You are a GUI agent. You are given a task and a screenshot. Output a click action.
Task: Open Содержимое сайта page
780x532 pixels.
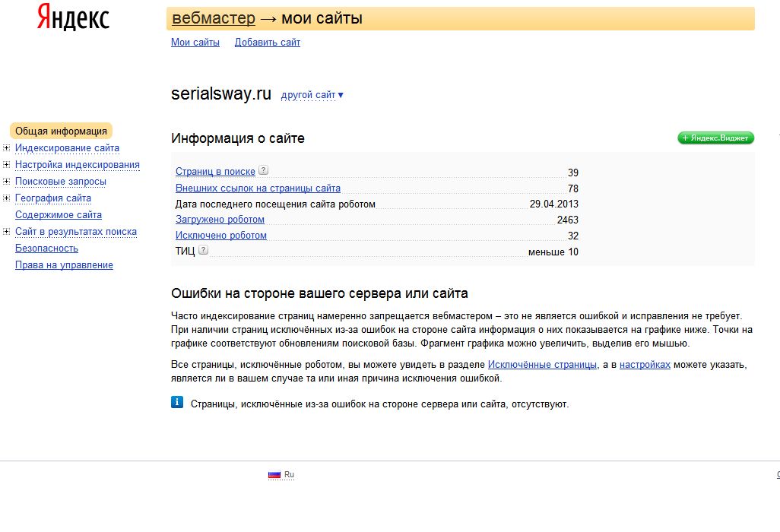coord(59,215)
